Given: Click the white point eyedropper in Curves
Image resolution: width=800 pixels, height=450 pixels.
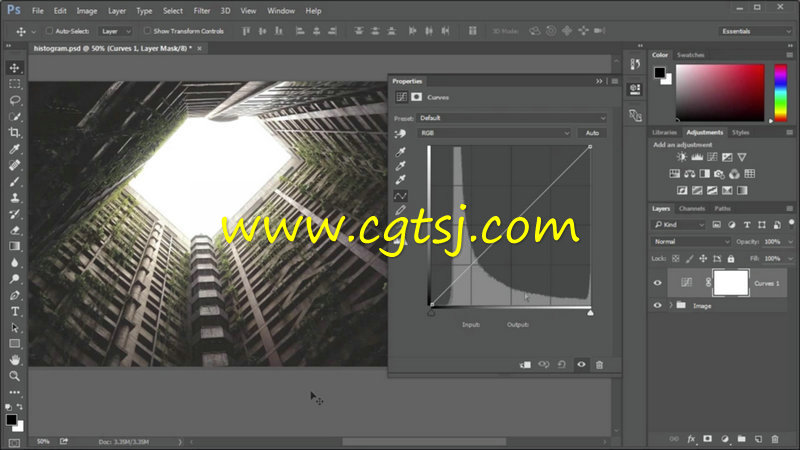Looking at the screenshot, I should click(401, 180).
